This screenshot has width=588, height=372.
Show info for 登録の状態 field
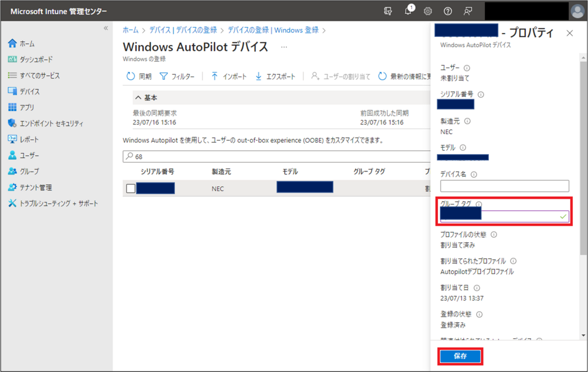click(x=479, y=314)
